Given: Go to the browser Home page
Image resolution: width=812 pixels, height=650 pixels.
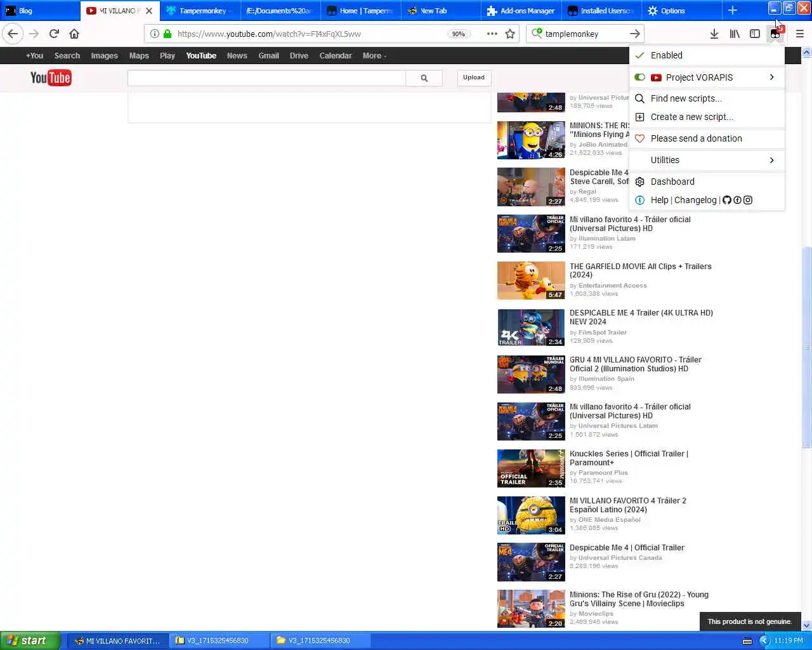Looking at the screenshot, I should click(x=74, y=34).
